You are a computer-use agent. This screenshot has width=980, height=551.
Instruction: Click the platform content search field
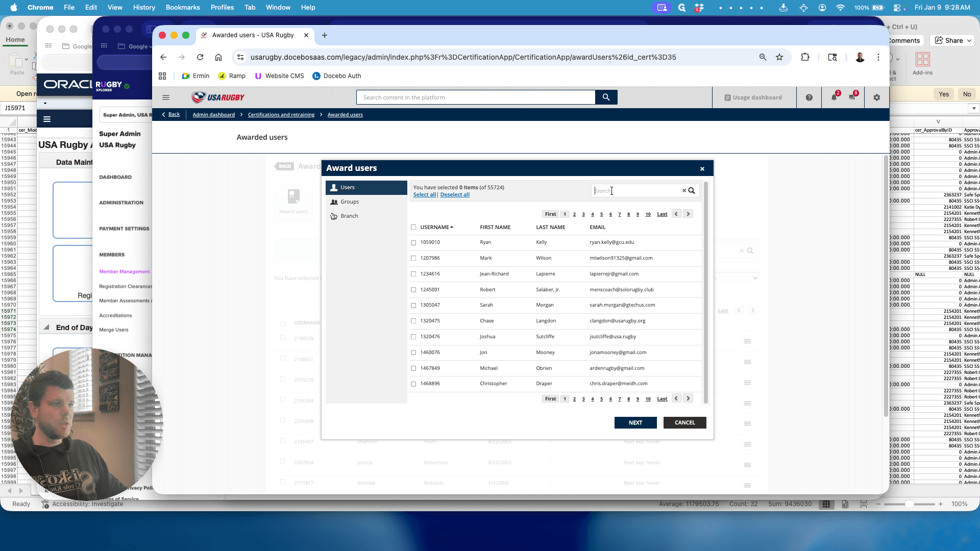[476, 97]
